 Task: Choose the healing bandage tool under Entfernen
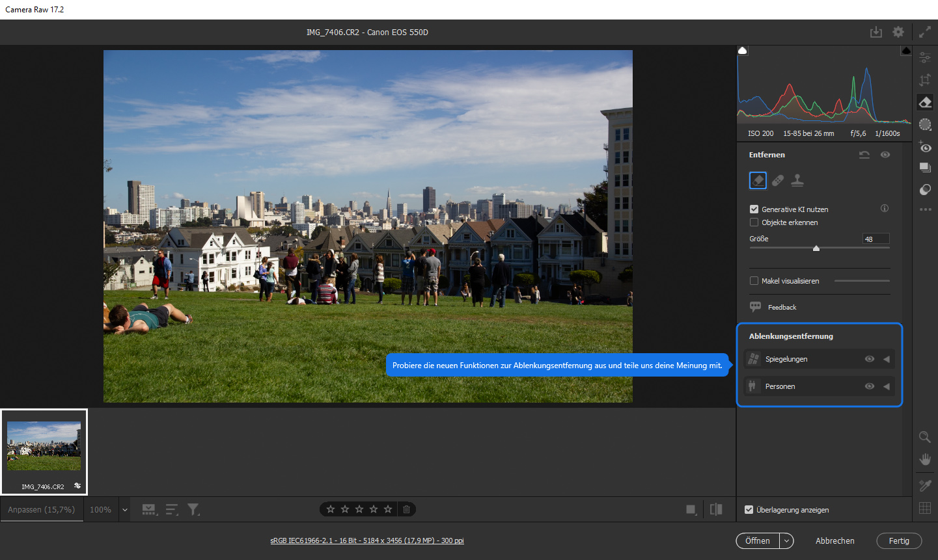coord(778,181)
